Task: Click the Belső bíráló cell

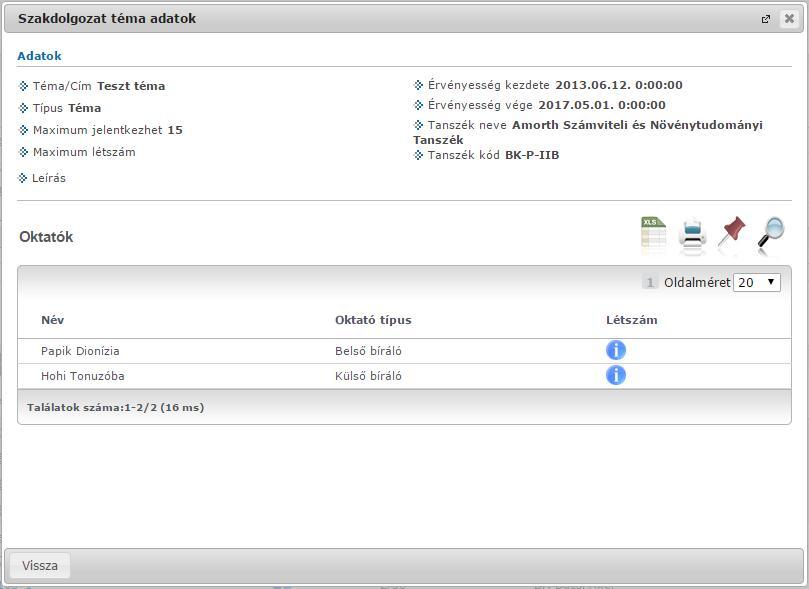Action: coord(368,351)
